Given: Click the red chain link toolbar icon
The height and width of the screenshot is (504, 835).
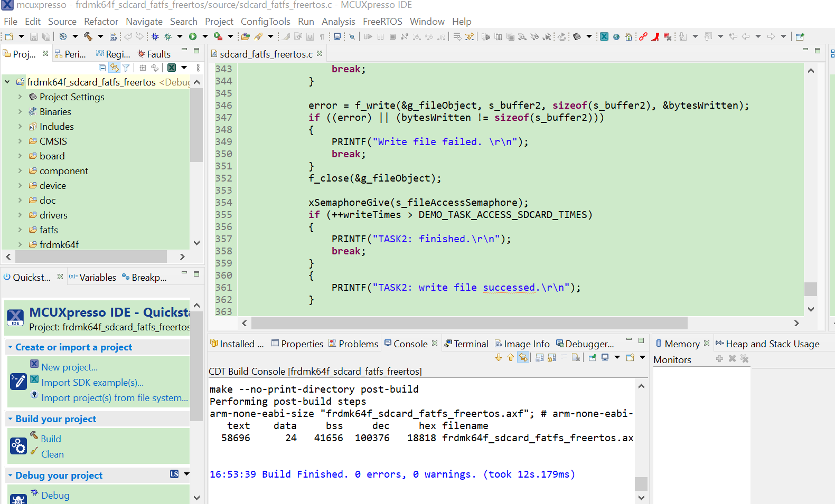Looking at the screenshot, I should 643,36.
